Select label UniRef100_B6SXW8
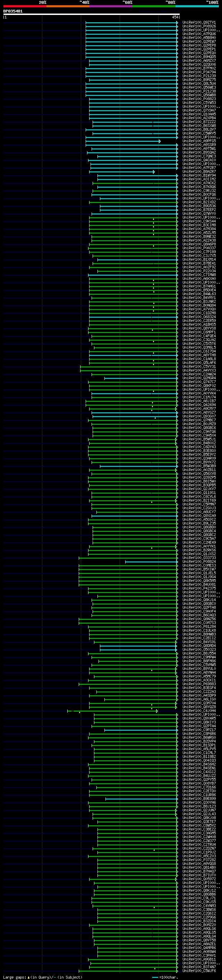This screenshot has width=222, height=980. (x=199, y=125)
